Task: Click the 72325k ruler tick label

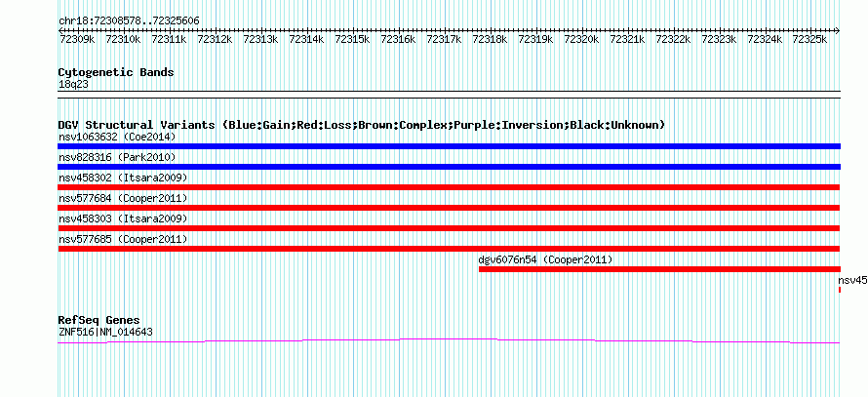Action: (810, 40)
